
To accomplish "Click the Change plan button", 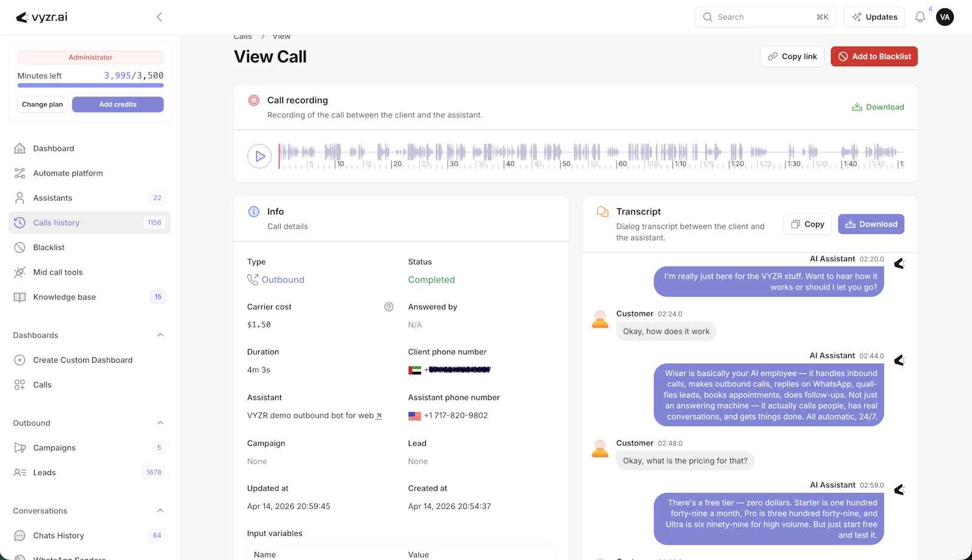I will coord(43,104).
